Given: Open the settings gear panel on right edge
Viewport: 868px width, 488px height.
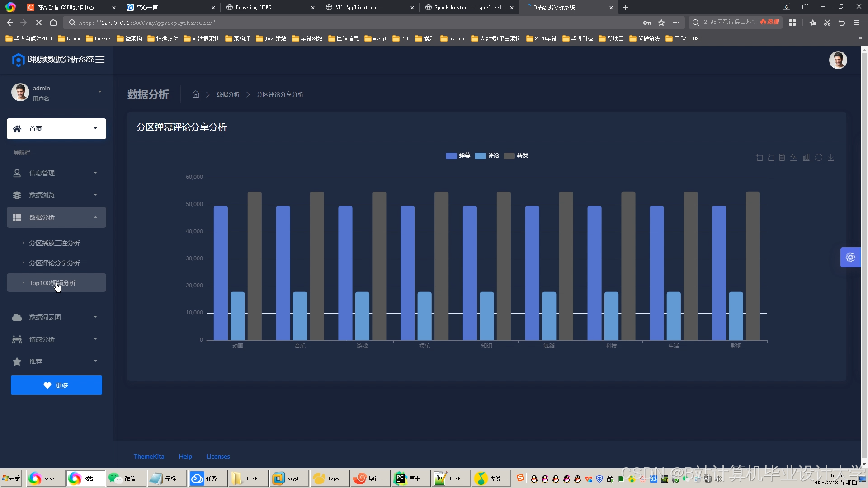Looking at the screenshot, I should coord(850,258).
